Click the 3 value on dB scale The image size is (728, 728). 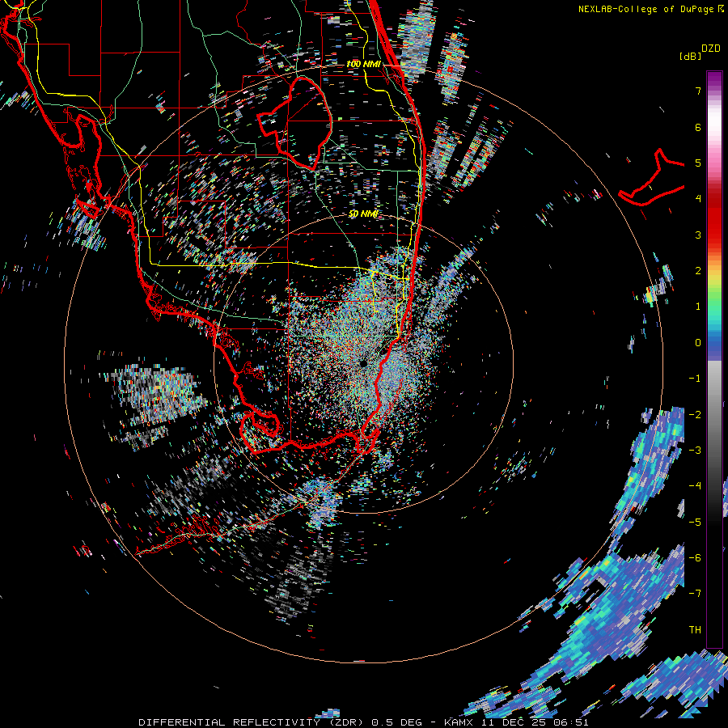coord(698,235)
